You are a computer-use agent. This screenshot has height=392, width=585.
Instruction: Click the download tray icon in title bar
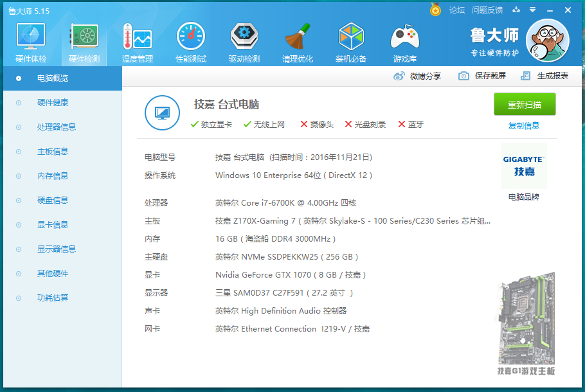pyautogui.click(x=516, y=10)
